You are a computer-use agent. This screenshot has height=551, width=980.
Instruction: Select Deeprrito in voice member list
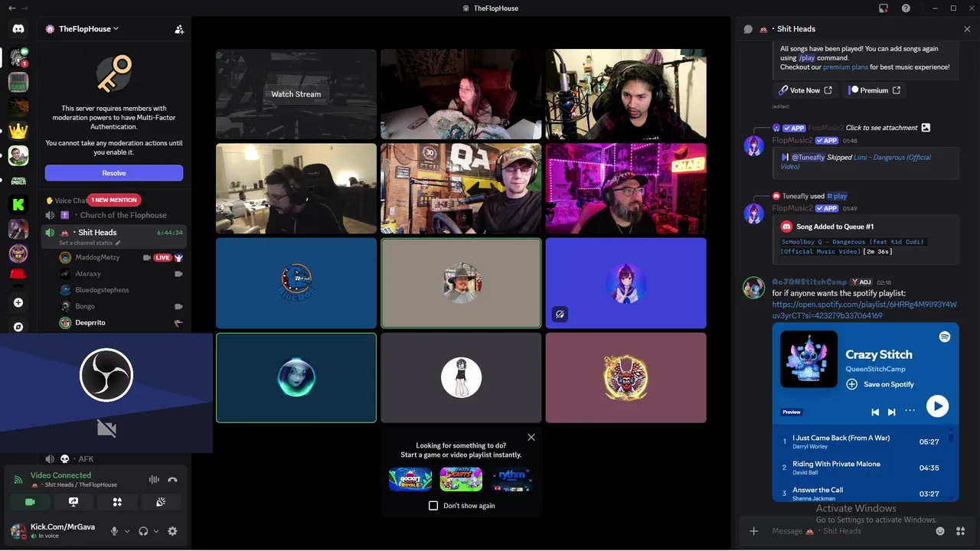coord(122,323)
